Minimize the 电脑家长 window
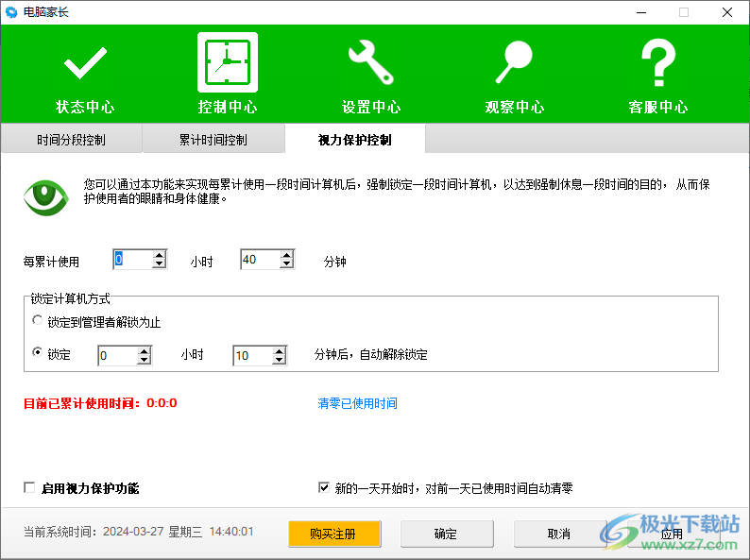Screen dimensions: 750x560 tap(641, 12)
